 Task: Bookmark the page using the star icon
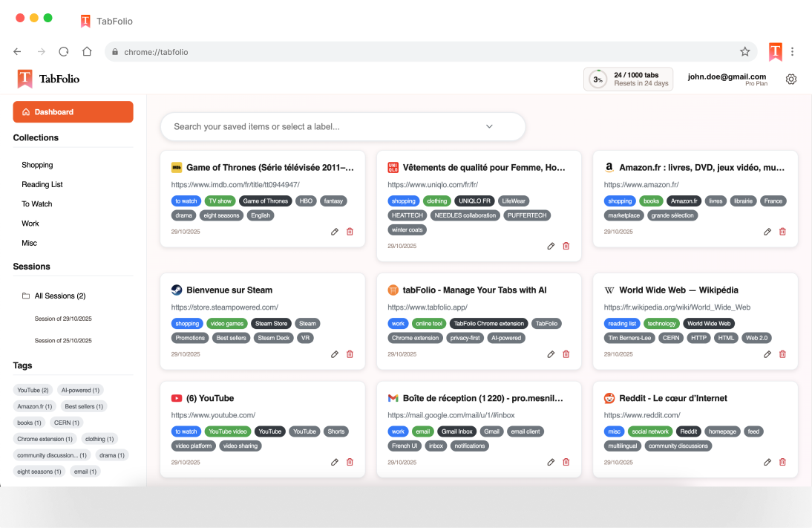coord(744,51)
